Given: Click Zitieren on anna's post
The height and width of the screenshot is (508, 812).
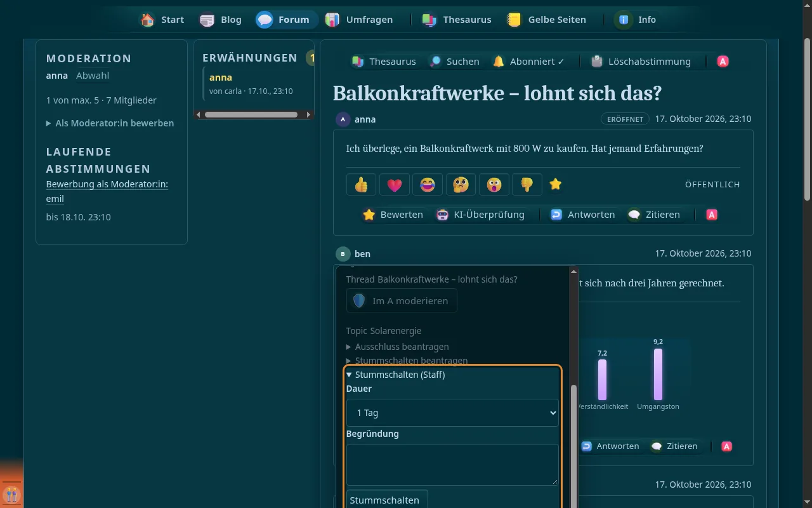Looking at the screenshot, I should pos(653,215).
